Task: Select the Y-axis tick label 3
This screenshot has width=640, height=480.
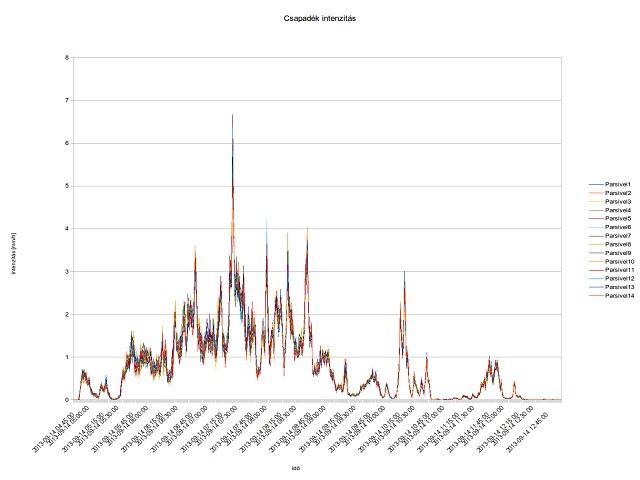Action: 66,271
